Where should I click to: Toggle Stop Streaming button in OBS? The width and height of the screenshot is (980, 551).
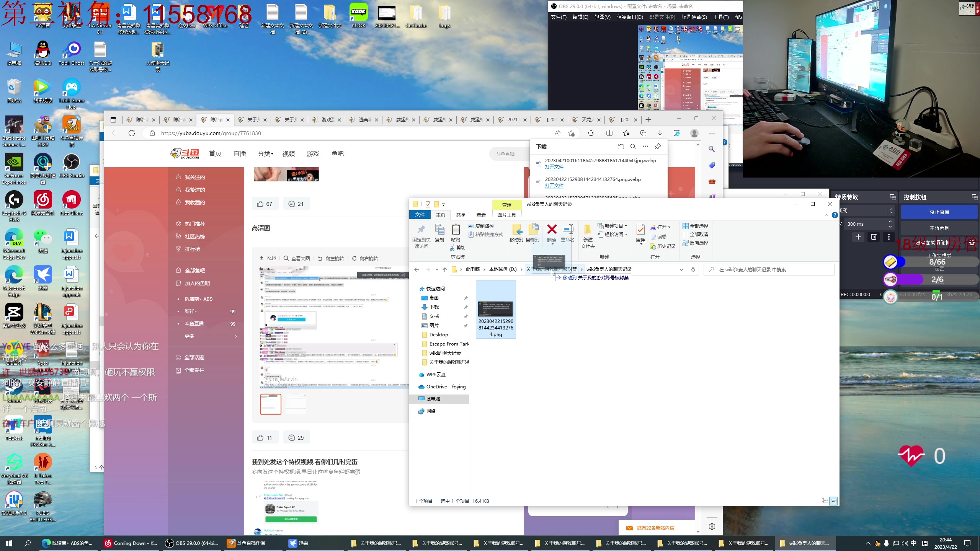click(939, 212)
